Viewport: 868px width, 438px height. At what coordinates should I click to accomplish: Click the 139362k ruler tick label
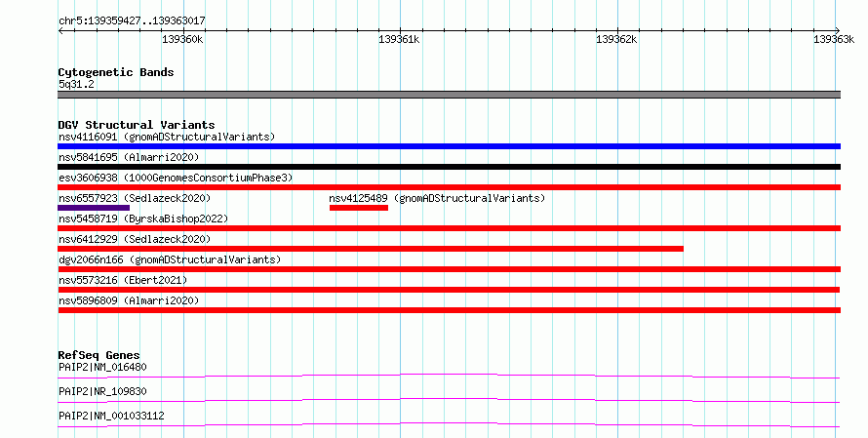pos(616,40)
